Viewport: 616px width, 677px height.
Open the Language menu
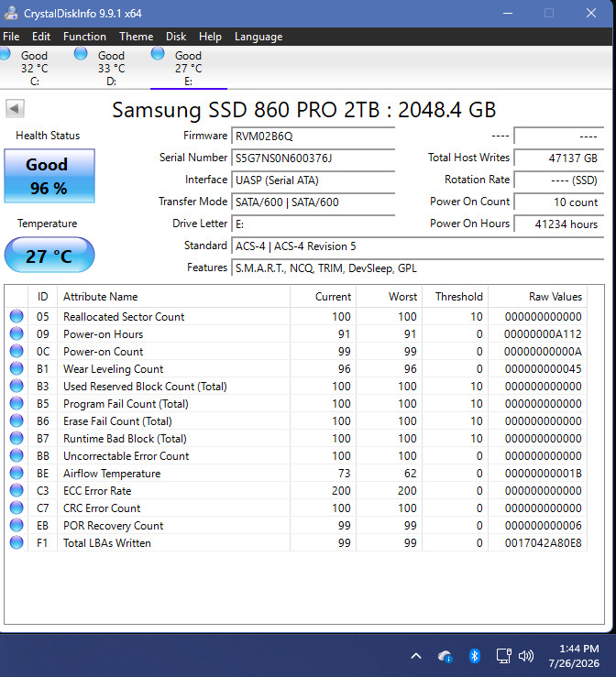point(258,37)
